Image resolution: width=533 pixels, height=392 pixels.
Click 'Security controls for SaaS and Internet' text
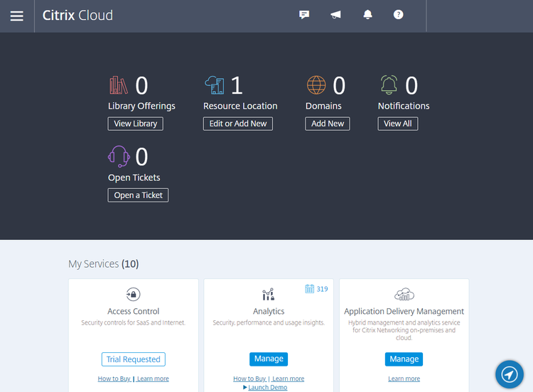tap(134, 322)
